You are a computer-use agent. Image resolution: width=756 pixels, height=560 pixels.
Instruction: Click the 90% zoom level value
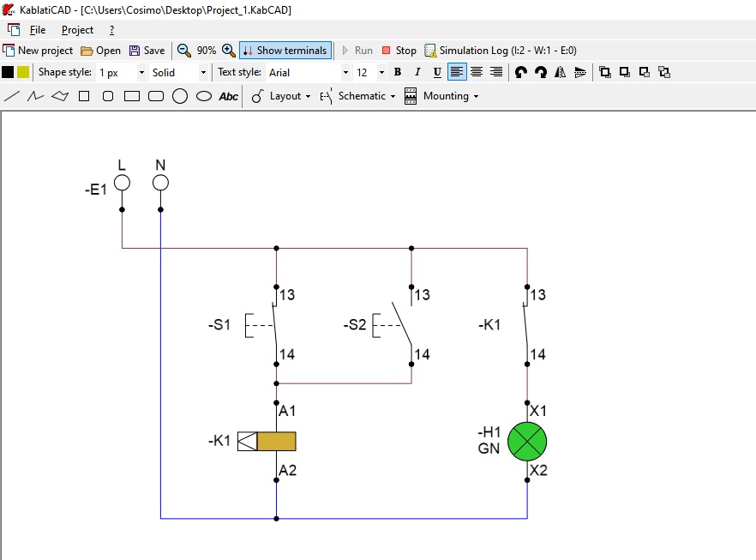(x=207, y=51)
